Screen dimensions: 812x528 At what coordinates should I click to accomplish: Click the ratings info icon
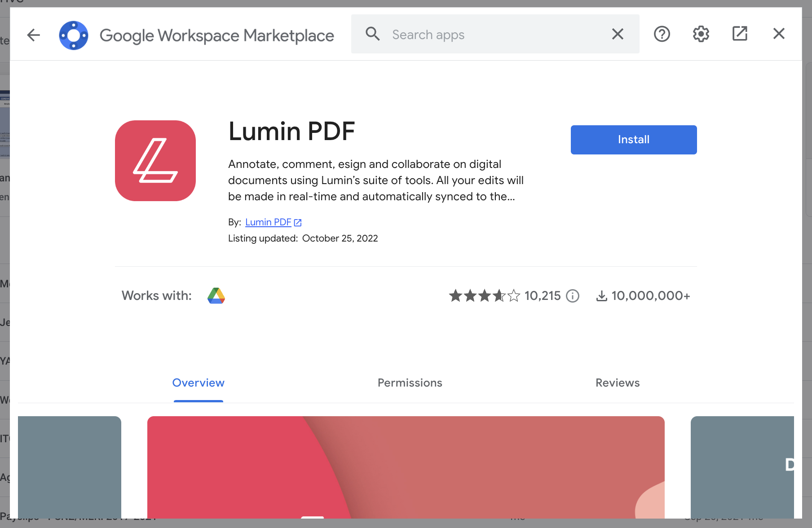pyautogui.click(x=573, y=296)
